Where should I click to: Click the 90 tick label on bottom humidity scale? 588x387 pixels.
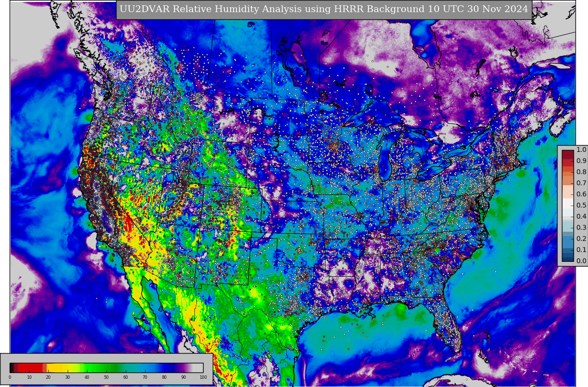[184, 377]
